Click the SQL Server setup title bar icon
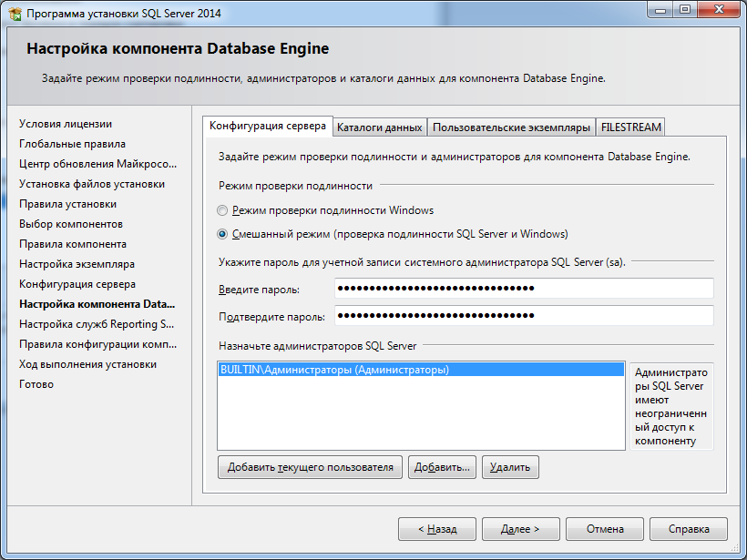Screen dimensions: 747x560 click(x=15, y=13)
